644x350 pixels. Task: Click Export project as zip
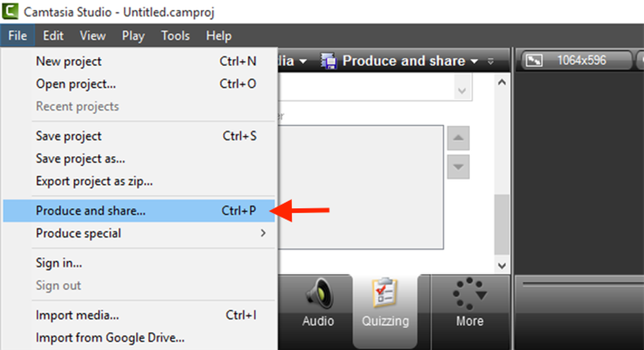(94, 181)
